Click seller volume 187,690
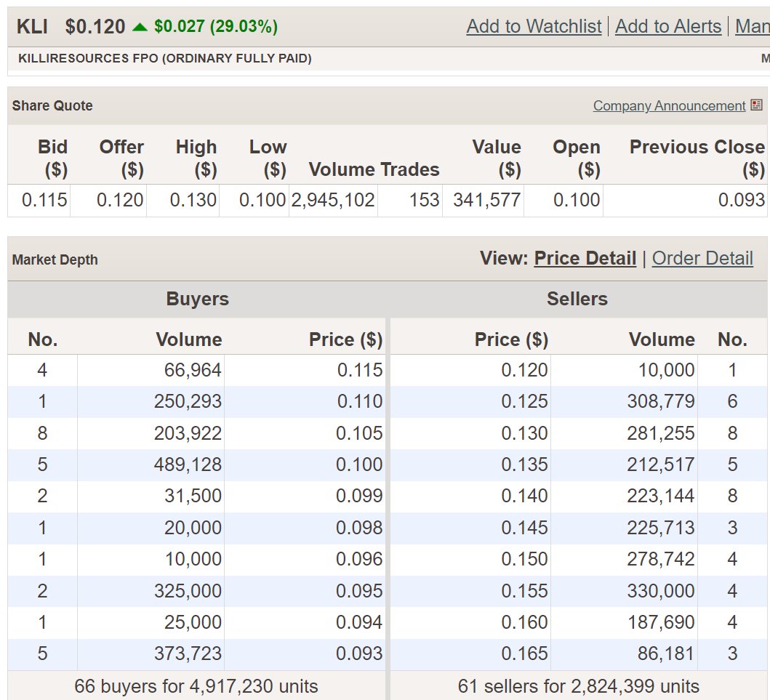 [x=661, y=622]
